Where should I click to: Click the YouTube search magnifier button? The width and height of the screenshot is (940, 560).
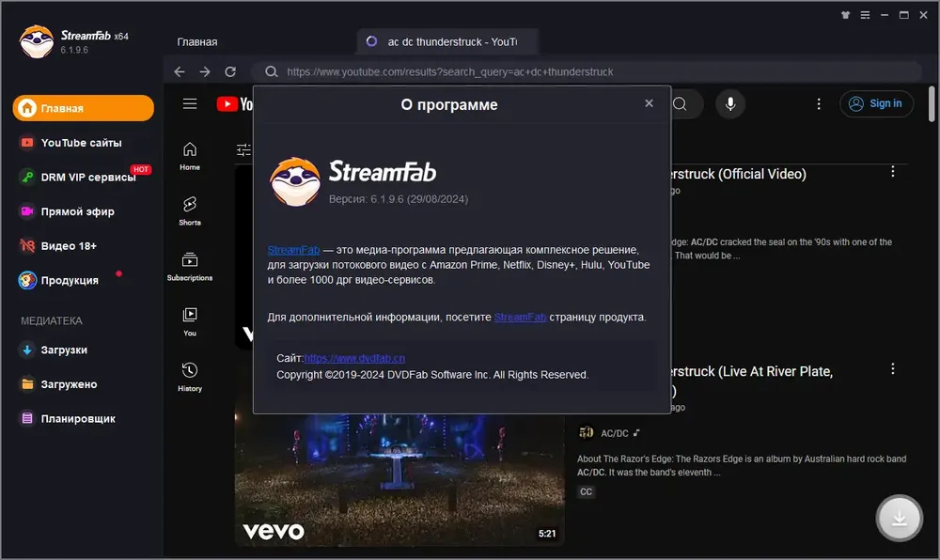point(680,104)
